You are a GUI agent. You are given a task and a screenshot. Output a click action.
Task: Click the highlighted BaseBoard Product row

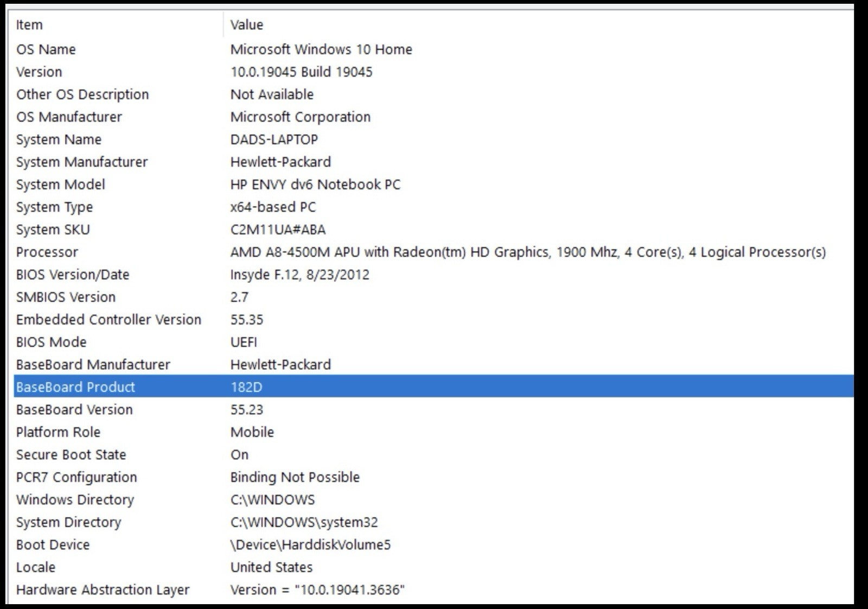[433, 386]
